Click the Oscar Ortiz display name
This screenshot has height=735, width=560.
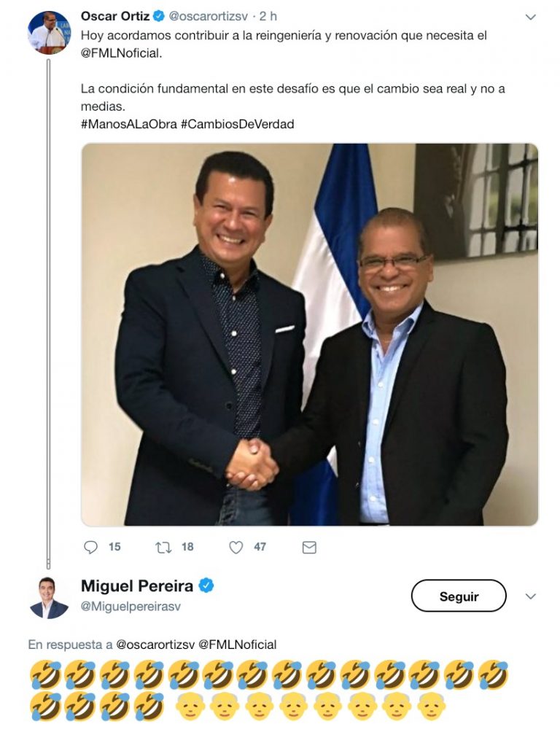[114, 16]
